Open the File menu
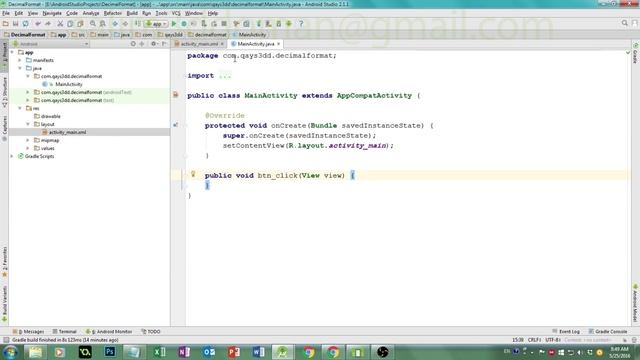 click(6, 13)
